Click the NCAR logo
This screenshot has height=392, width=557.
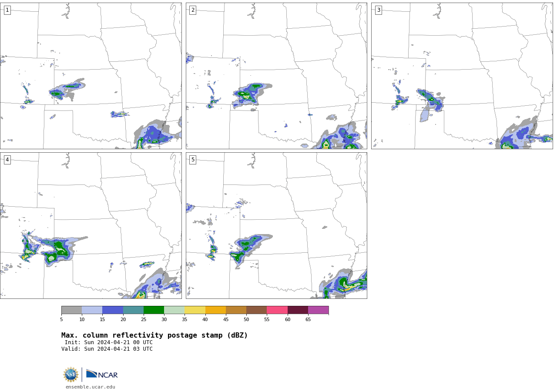pyautogui.click(x=102, y=374)
